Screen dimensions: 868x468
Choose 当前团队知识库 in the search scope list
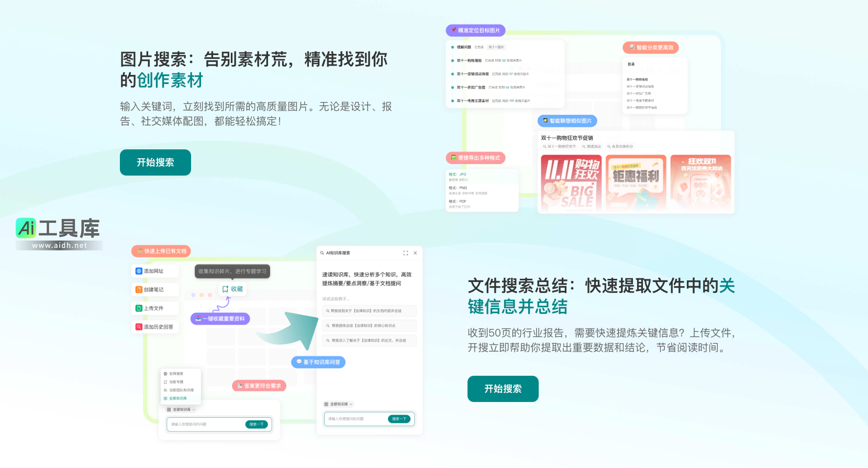click(181, 390)
